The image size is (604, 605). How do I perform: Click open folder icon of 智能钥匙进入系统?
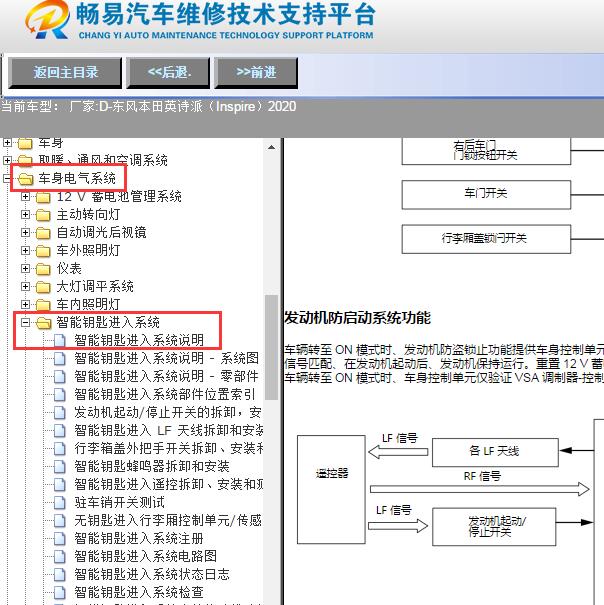[44, 323]
